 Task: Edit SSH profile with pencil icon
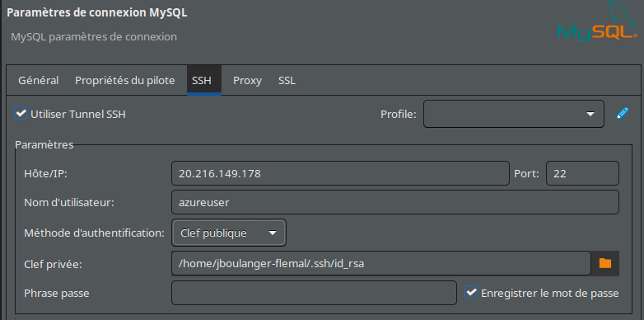[x=623, y=114]
